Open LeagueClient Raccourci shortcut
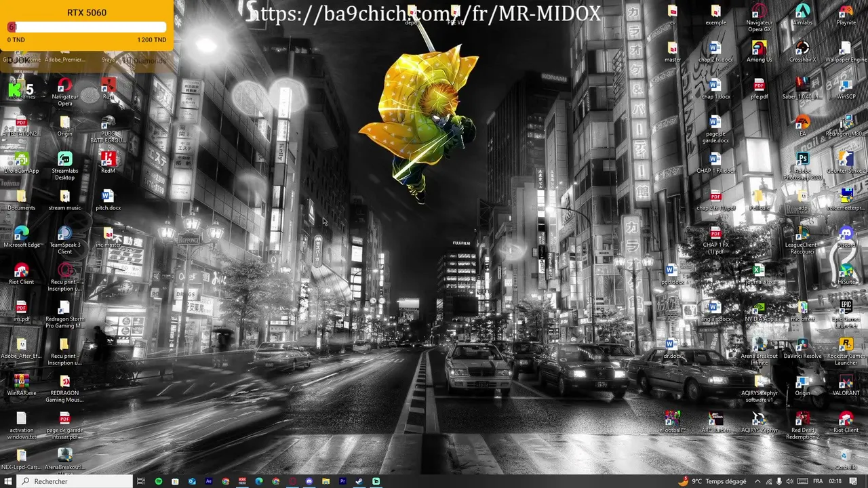This screenshot has height=488, width=868. 802,240
